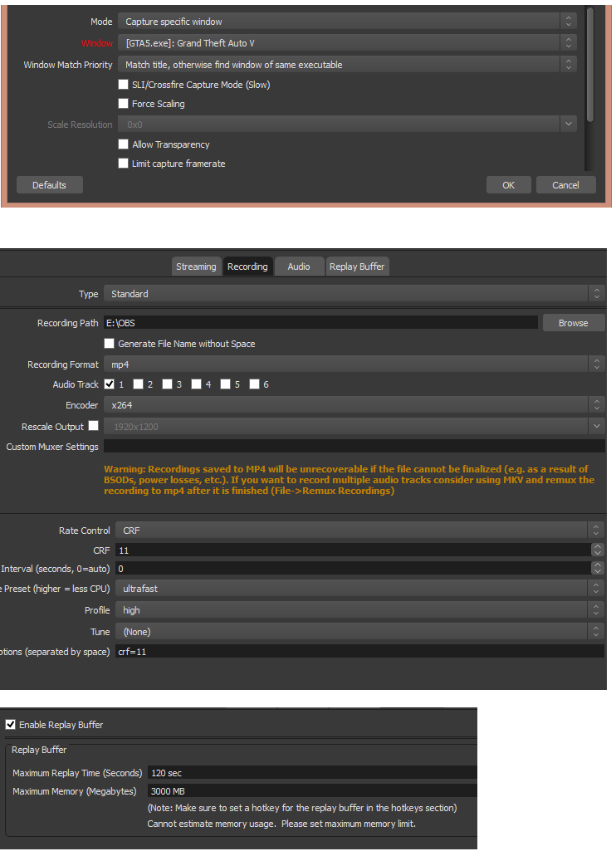This screenshot has height=856, width=616.
Task: Open the Mode dropdown showing Capture specific window
Action: 347,22
